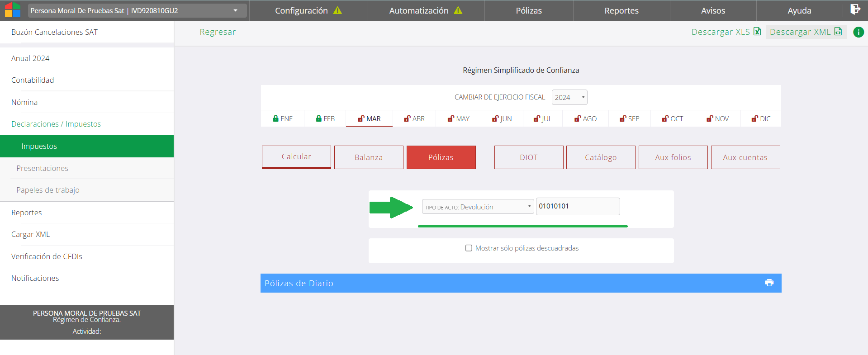The width and height of the screenshot is (868, 355).
Task: Select Nómina in the sidebar
Action: 24,102
